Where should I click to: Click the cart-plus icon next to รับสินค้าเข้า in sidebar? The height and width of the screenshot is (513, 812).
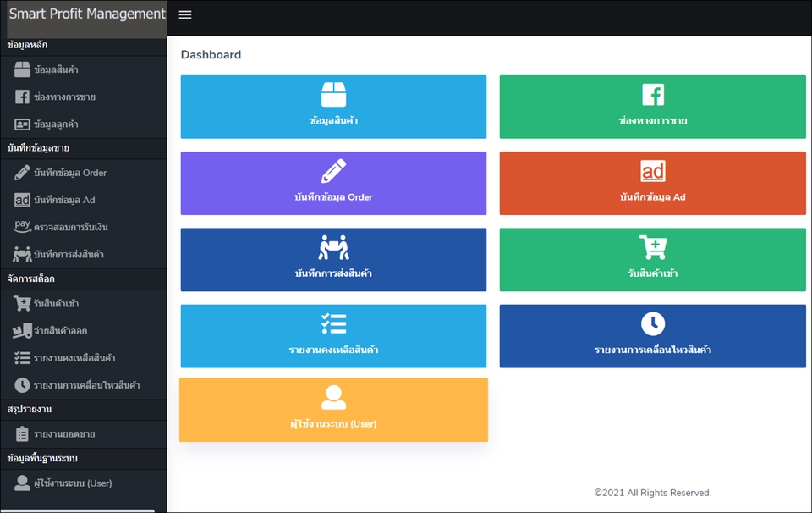tap(22, 303)
